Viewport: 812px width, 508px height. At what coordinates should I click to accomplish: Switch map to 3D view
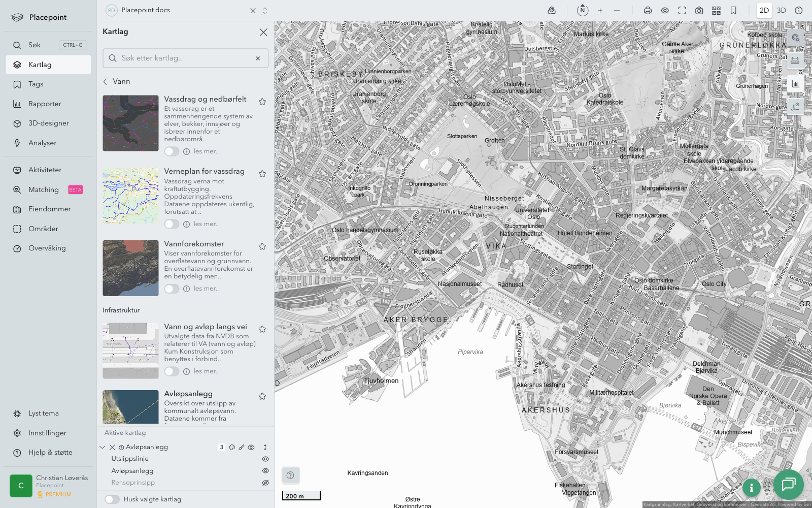(781, 11)
